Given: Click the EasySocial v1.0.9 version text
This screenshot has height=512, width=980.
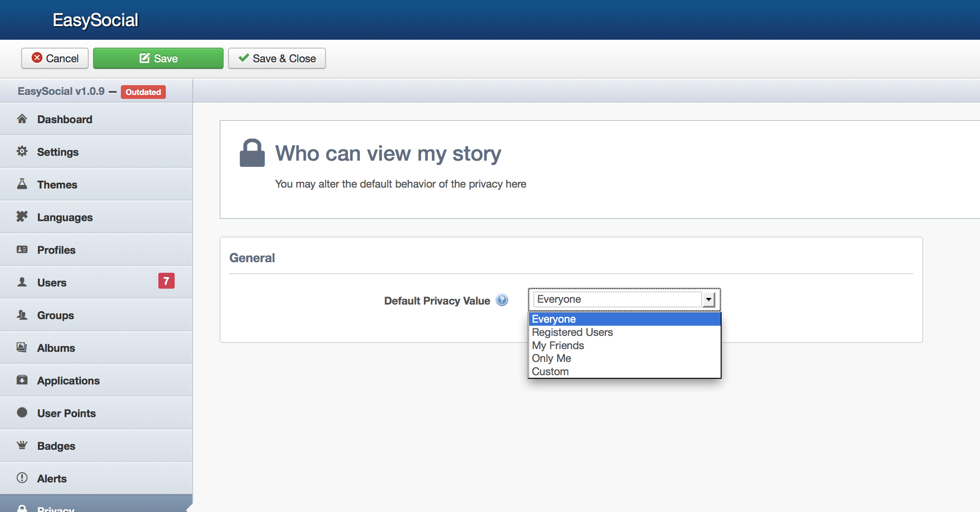Looking at the screenshot, I should pyautogui.click(x=61, y=91).
